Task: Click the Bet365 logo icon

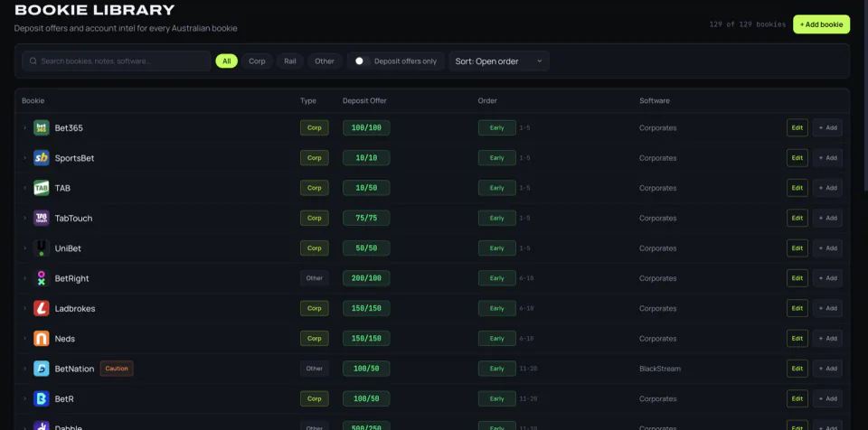Action: point(42,128)
